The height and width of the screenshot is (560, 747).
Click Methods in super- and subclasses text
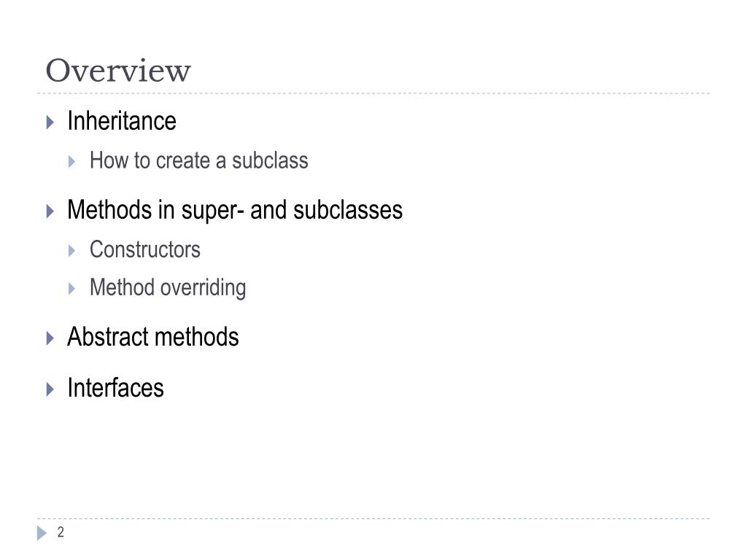point(235,211)
